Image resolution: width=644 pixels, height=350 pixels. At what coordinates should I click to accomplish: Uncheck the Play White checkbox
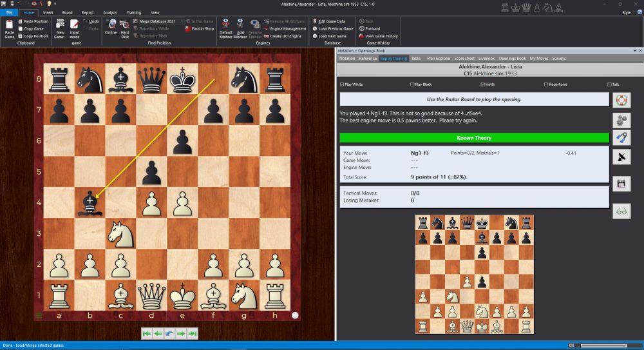coord(342,84)
